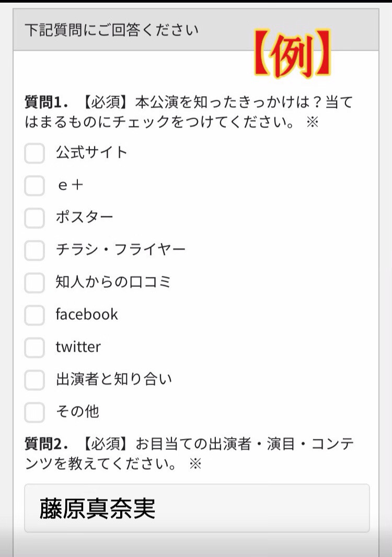This screenshot has width=392, height=557.
Task: Click the 知人からの口コミ option label
Action: click(114, 282)
